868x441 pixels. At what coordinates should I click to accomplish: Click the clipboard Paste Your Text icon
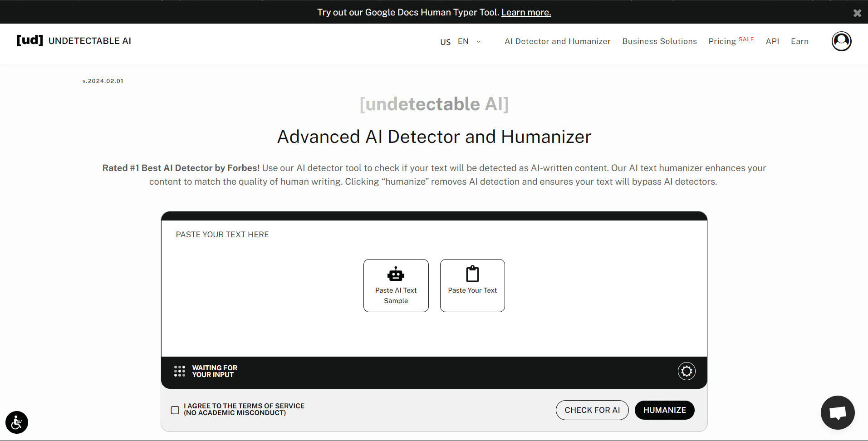click(472, 274)
